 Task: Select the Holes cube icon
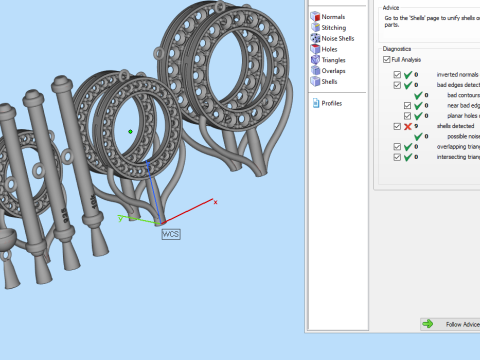315,49
